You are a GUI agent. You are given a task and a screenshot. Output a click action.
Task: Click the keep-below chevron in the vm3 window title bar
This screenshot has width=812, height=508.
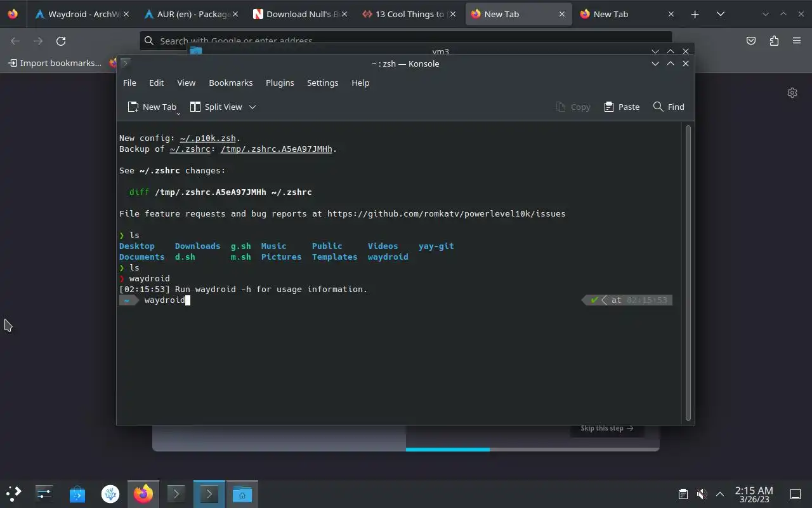click(x=655, y=51)
